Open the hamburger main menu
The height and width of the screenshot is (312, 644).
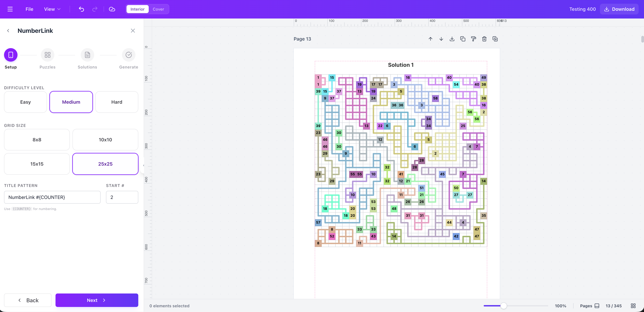(x=10, y=9)
